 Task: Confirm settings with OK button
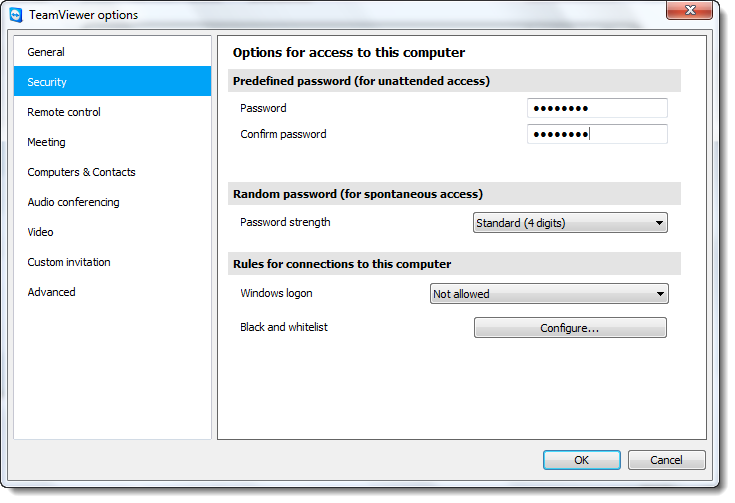click(582, 460)
